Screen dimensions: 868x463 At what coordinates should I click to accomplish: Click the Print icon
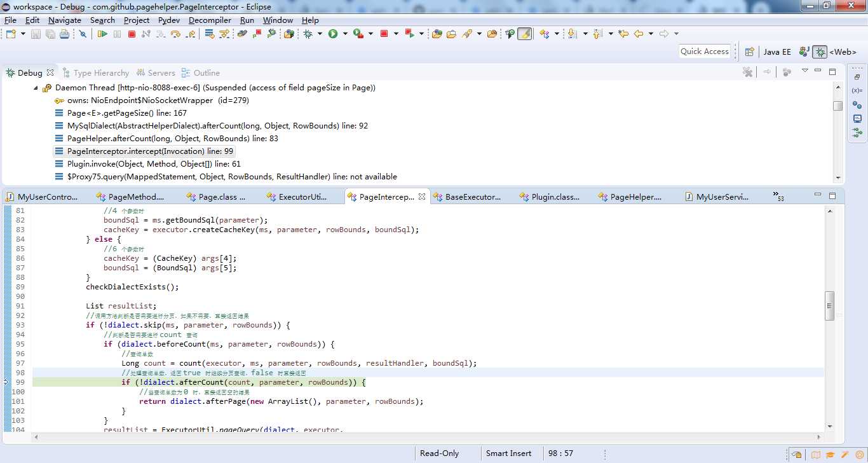click(64, 34)
